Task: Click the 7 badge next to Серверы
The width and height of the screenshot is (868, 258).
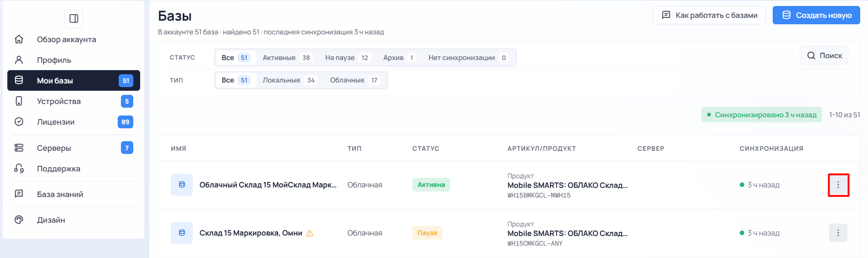Action: pos(127,148)
